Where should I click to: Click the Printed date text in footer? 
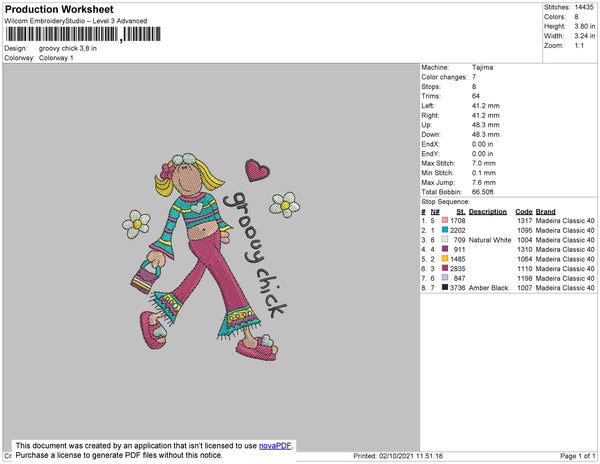click(398, 456)
